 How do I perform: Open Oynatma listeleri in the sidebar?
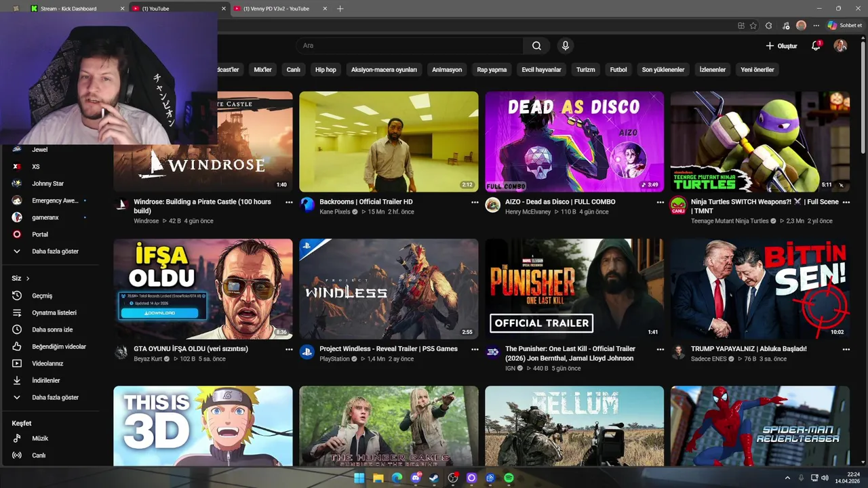click(x=53, y=312)
